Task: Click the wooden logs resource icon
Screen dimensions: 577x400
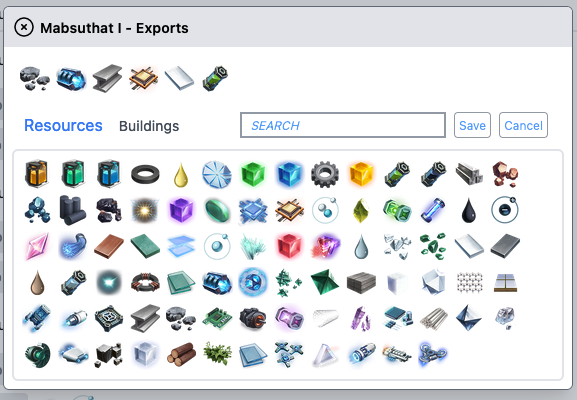Action: 181,354
